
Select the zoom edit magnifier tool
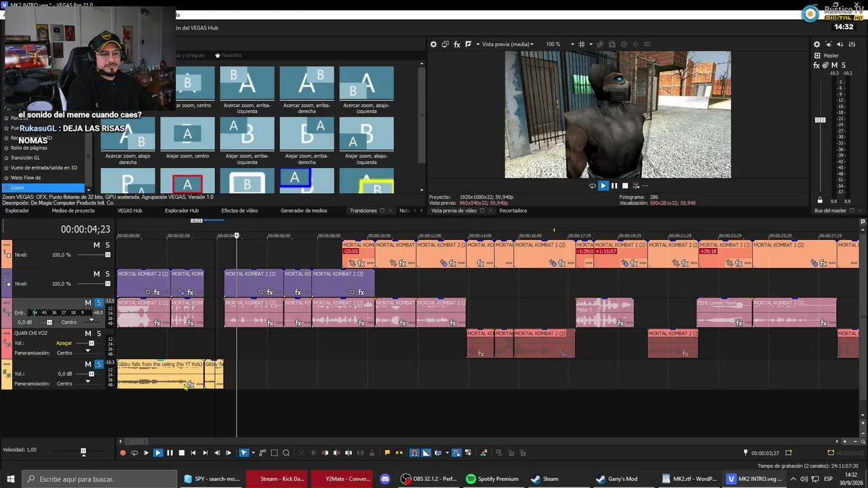click(286, 453)
